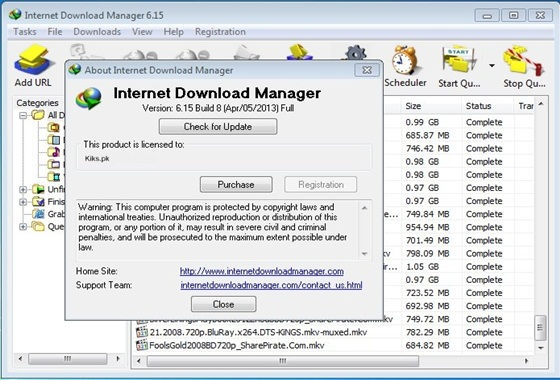Viewport: 560px width, 380px height.
Task: Click download list scroll down arrow
Action: (x=541, y=348)
